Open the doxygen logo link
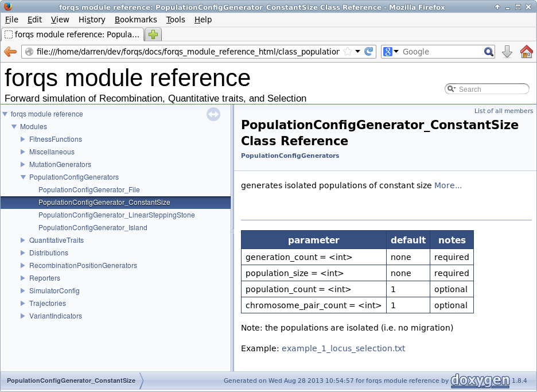537x392 pixels. [x=480, y=381]
